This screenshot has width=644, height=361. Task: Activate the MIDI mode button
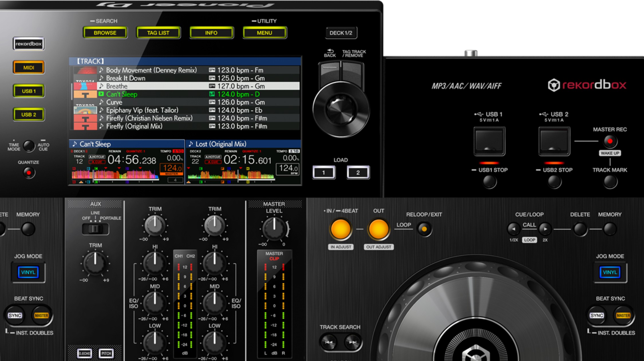[28, 67]
